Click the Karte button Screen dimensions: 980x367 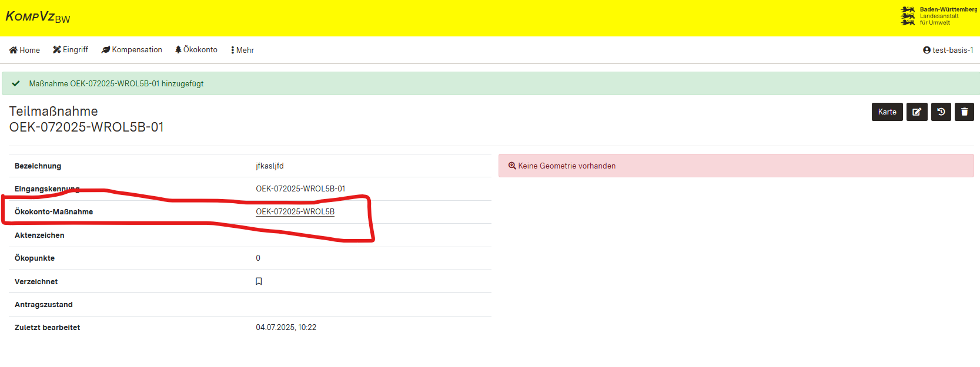tap(887, 112)
